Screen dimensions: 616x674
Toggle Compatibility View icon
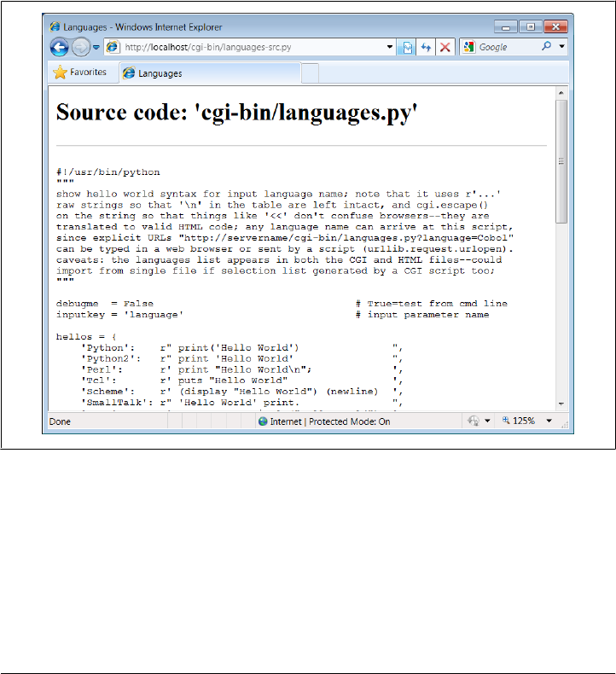click(x=406, y=47)
